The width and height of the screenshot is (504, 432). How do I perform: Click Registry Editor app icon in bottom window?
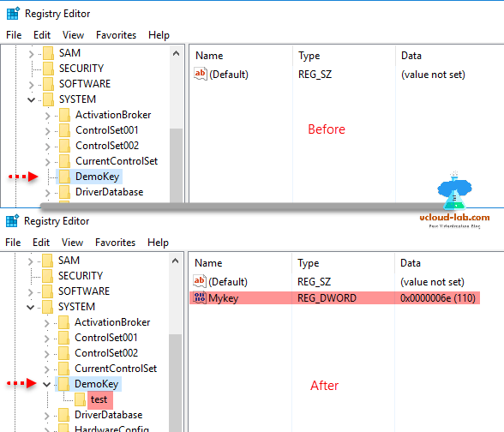(x=12, y=221)
